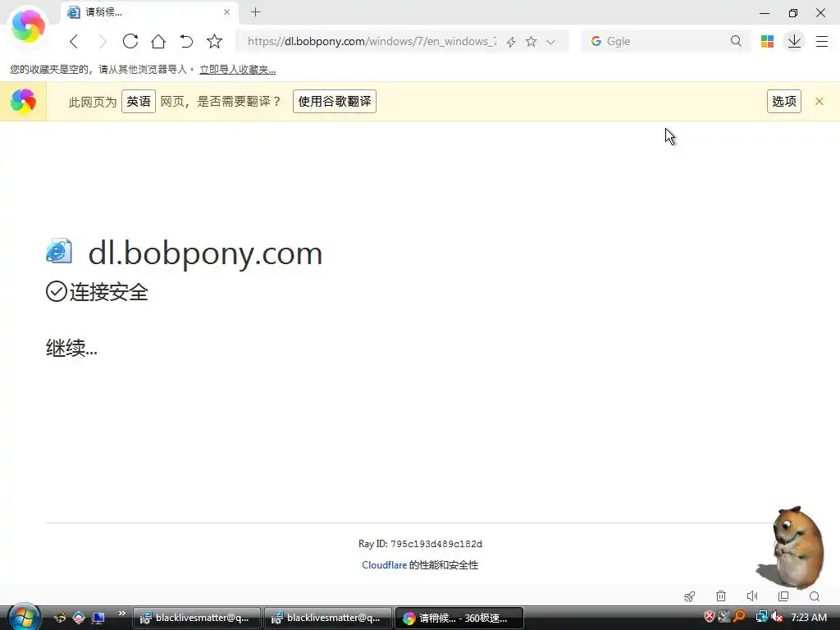Click the 360极速 taskbar button
The height and width of the screenshot is (630, 840).
point(459,618)
